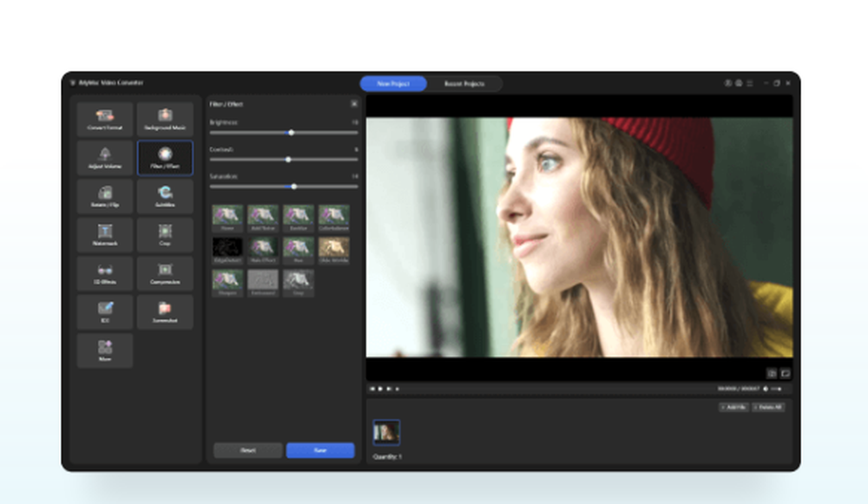Apply the Hue filter thumbnail
The image size is (868, 504).
[x=299, y=250]
